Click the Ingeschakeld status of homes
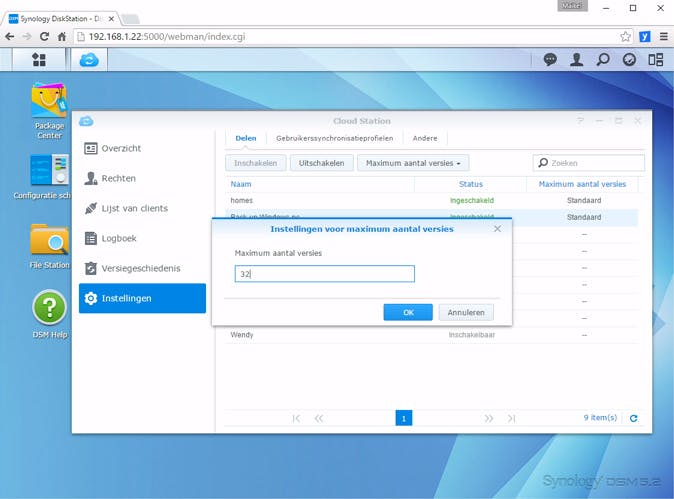Viewport: 674px width, 499px height. pyautogui.click(x=472, y=201)
